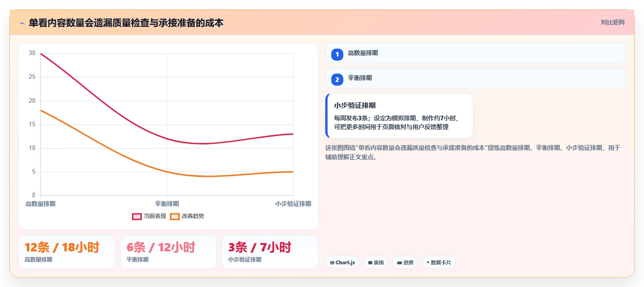Click the 平衡排期 x-axis label
Image resolution: width=644 pixels, height=287 pixels.
tap(167, 204)
